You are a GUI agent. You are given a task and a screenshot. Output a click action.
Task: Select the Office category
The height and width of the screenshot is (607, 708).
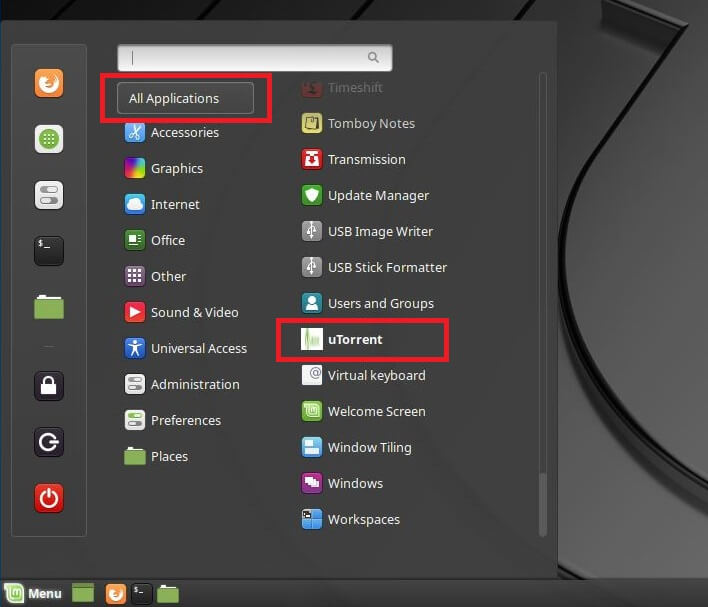tap(155, 240)
